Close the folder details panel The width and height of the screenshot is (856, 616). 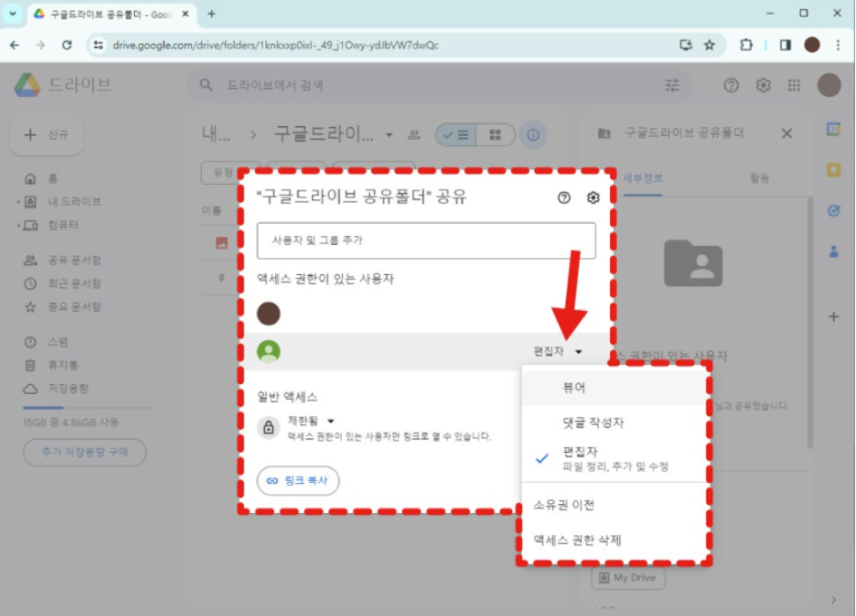pyautogui.click(x=786, y=134)
